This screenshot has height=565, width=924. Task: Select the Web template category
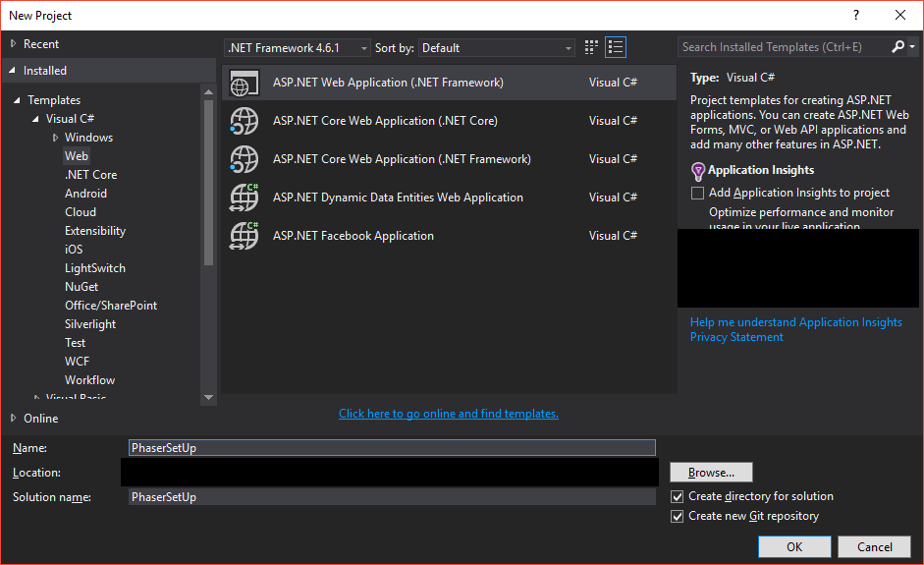[77, 156]
